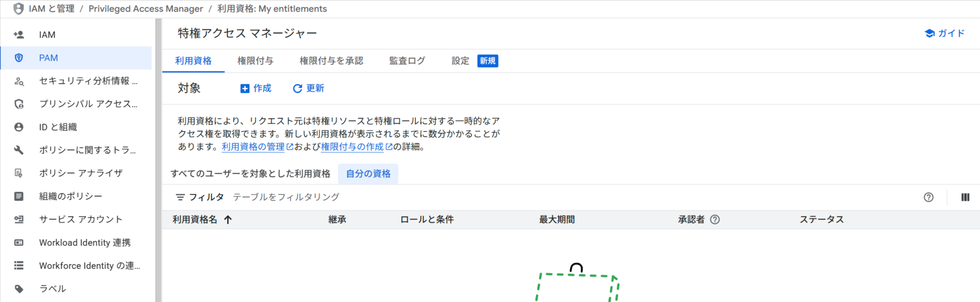The image size is (980, 302).
Task: Open the 利用資格の管理 link
Action: [x=257, y=147]
